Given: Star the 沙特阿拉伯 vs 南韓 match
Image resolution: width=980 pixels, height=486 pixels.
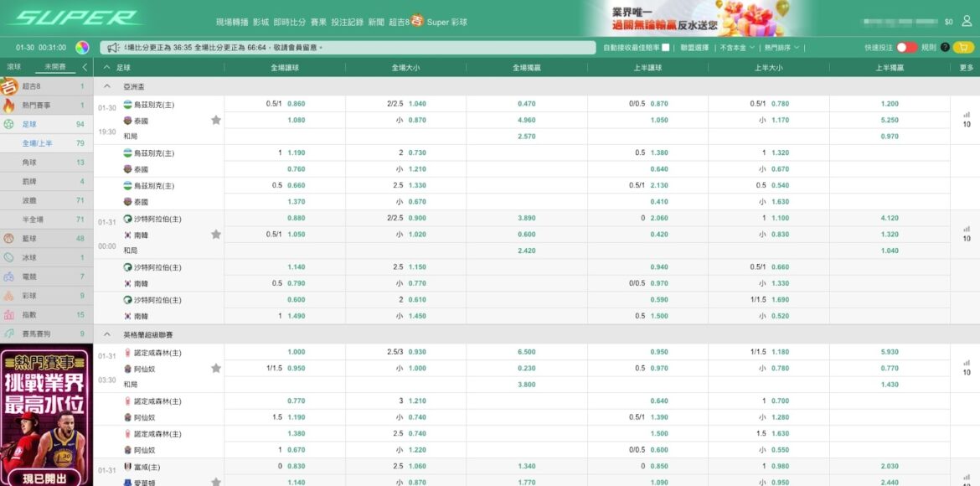Looking at the screenshot, I should [216, 235].
